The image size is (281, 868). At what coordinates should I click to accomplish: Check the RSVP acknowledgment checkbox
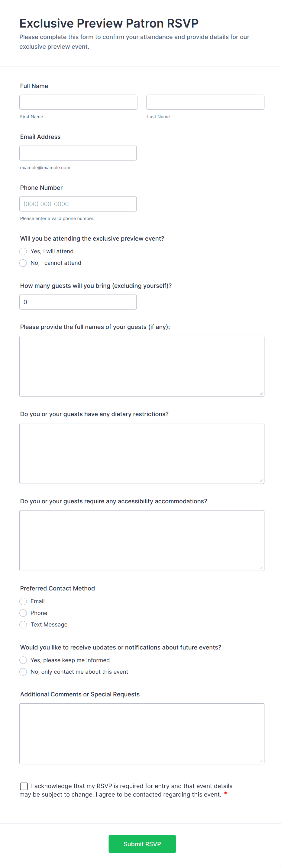tap(24, 786)
